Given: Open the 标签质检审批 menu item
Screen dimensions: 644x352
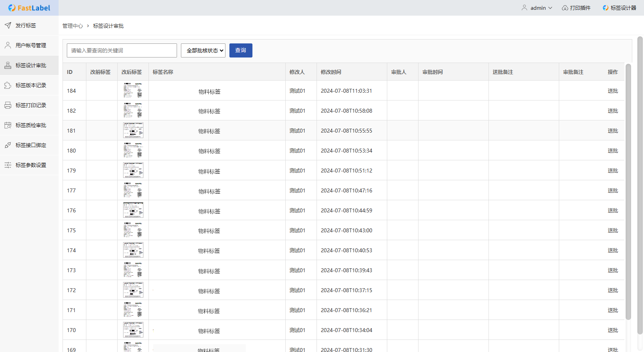Looking at the screenshot, I should pos(29,125).
